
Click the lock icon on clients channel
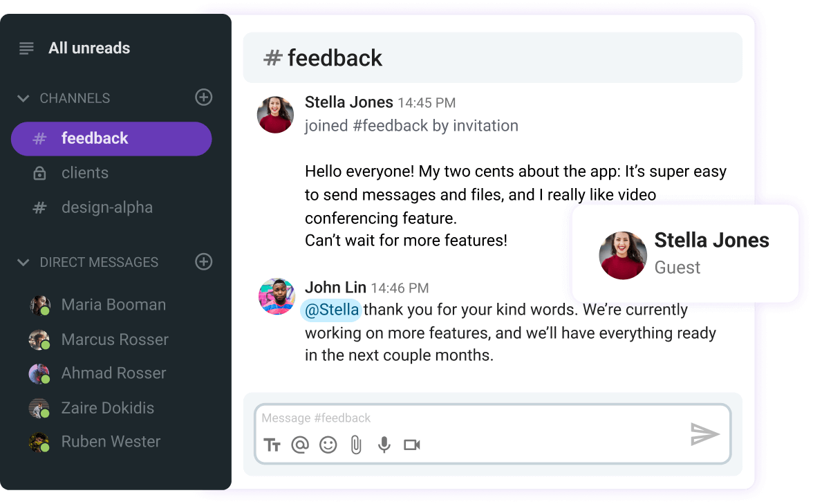[x=39, y=173]
